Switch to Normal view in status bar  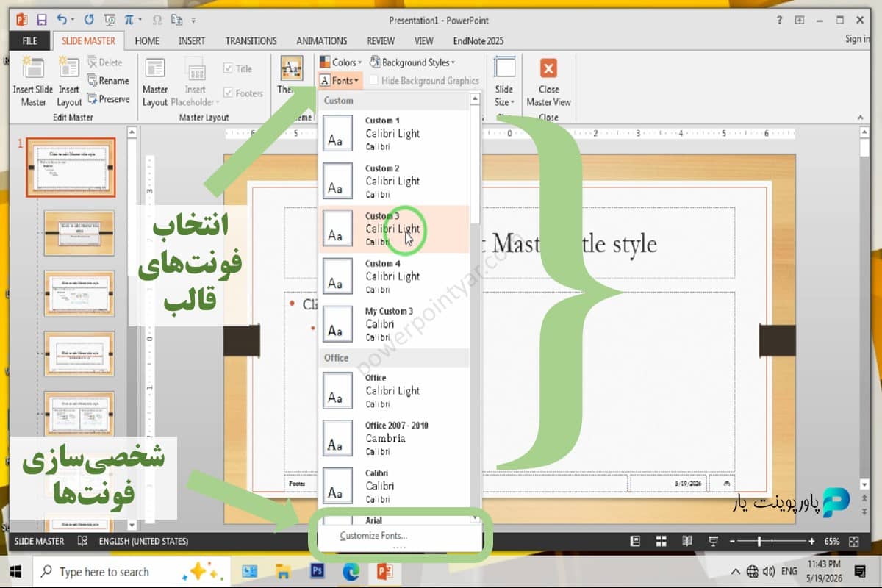[x=635, y=541]
